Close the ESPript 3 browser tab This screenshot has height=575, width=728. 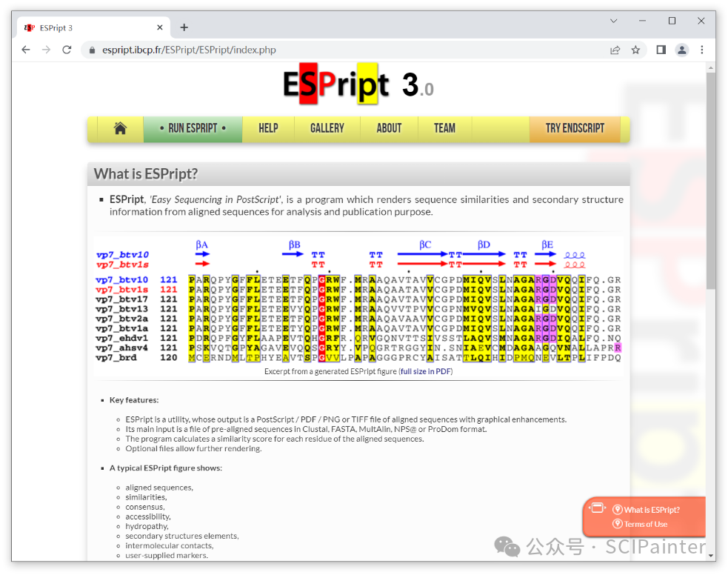point(160,27)
